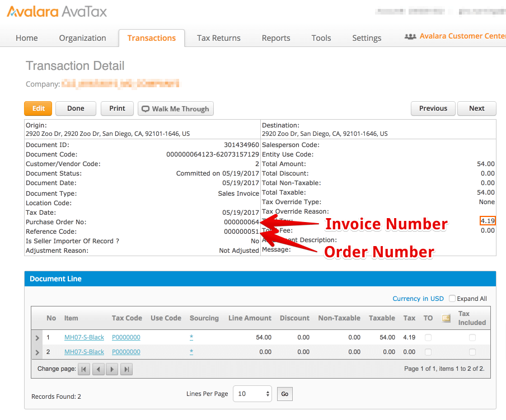This screenshot has width=506, height=420.
Task: Toggle Tax Included checkbox for line 2
Action: point(472,352)
